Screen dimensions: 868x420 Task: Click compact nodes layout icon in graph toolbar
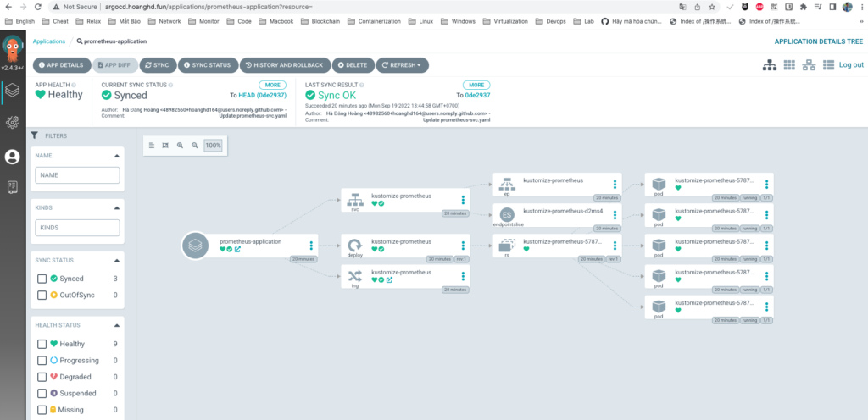(x=152, y=146)
